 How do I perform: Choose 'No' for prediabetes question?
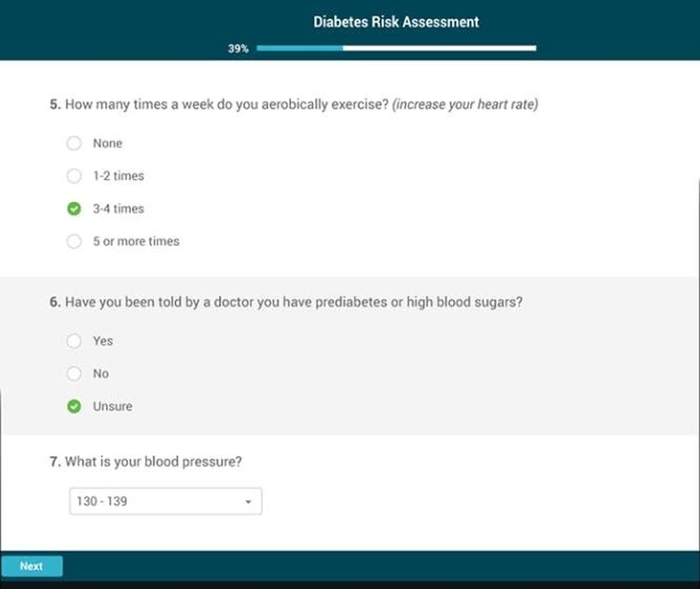click(74, 373)
